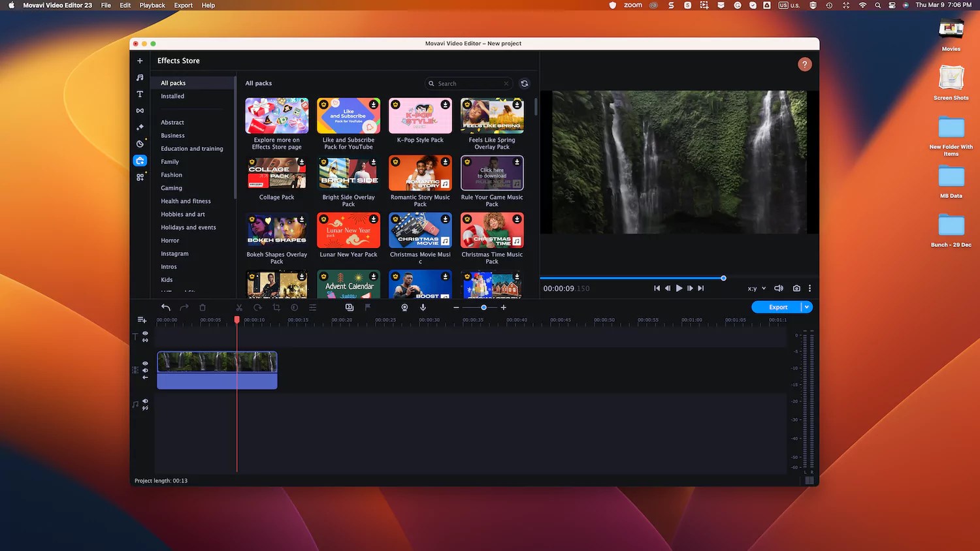
Task: Select the Crop tool on the toolbar
Action: tap(276, 307)
